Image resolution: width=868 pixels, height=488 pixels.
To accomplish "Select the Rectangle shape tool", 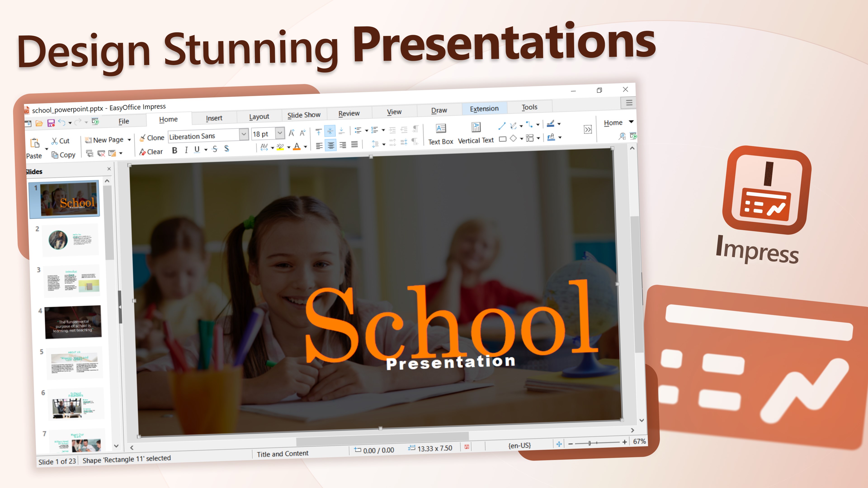I will 502,139.
